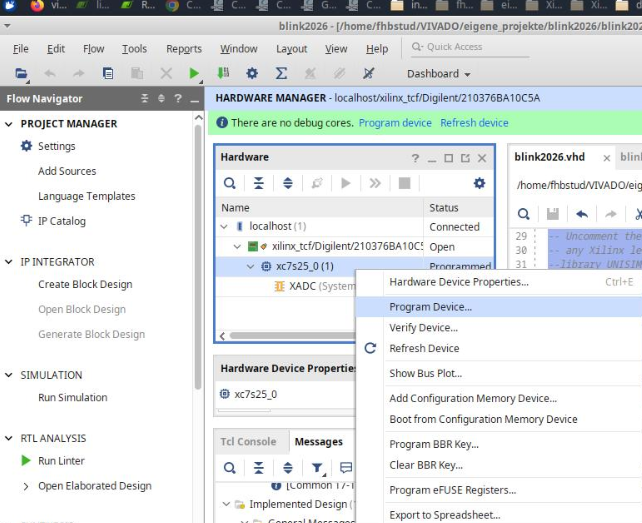Viewport: 642px width, 523px height.
Task: Click the Refresh device link
Action: 473,123
